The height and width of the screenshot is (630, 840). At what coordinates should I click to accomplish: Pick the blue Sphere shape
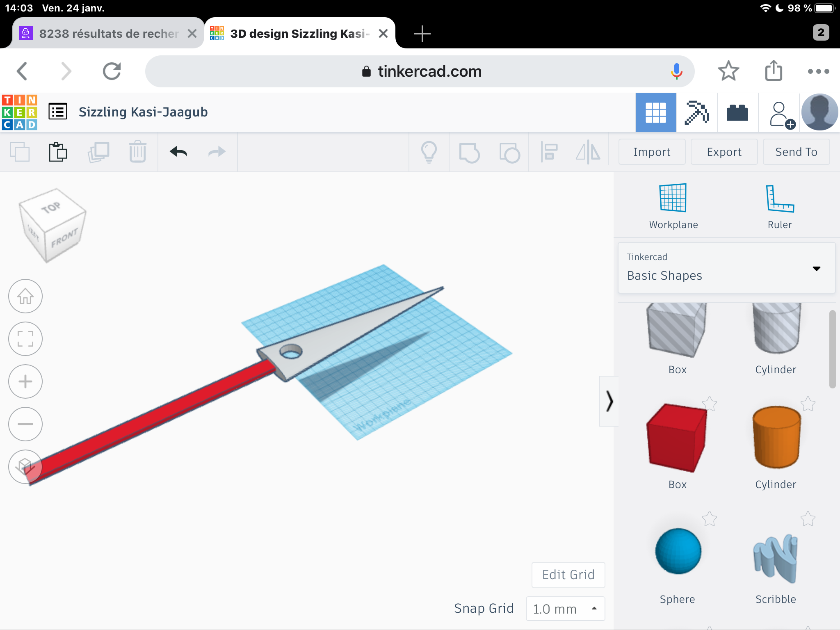click(678, 551)
